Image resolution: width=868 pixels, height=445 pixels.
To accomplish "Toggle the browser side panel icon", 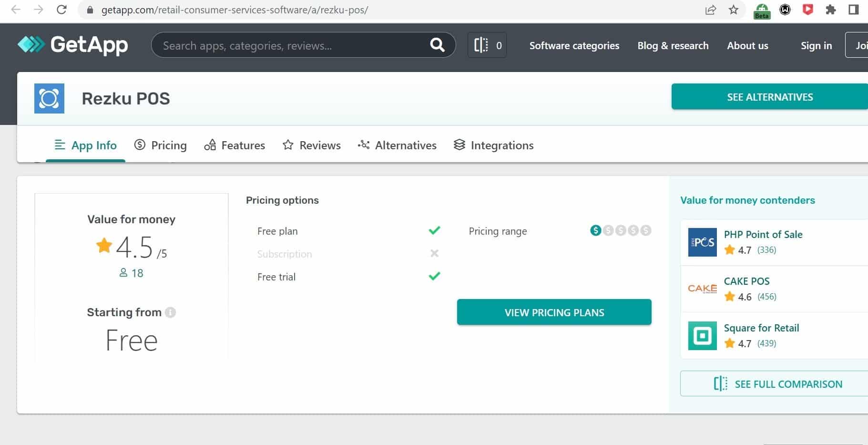I will pyautogui.click(x=854, y=10).
